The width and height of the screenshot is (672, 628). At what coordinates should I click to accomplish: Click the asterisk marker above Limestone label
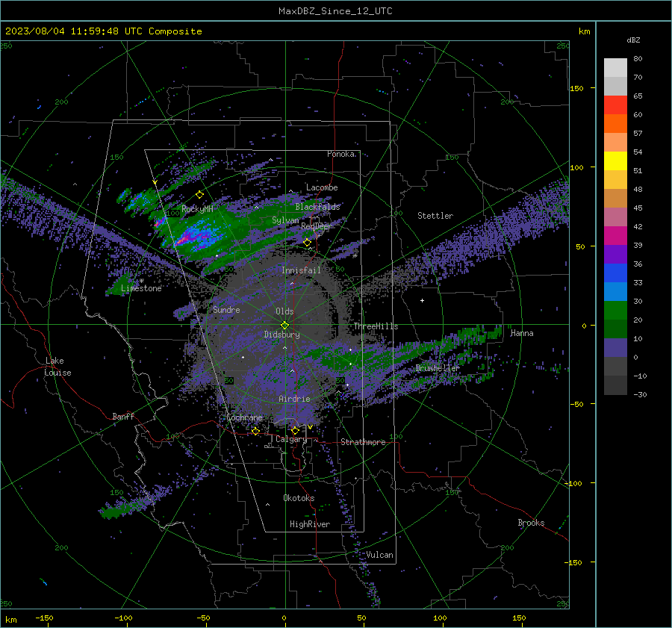tap(141, 282)
